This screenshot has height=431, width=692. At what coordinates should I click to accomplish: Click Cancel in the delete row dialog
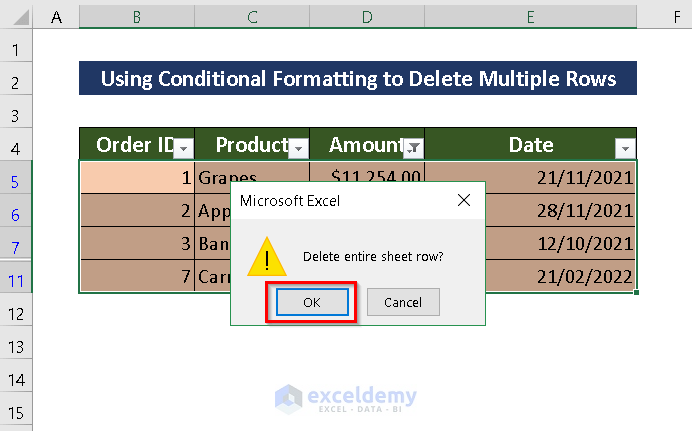(403, 302)
